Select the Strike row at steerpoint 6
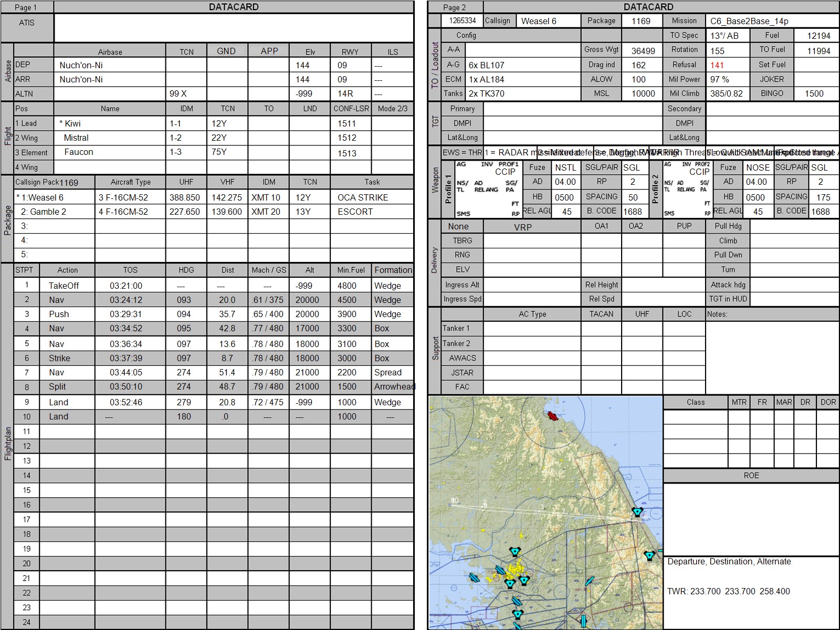Image resolution: width=840 pixels, height=630 pixels. 59,358
